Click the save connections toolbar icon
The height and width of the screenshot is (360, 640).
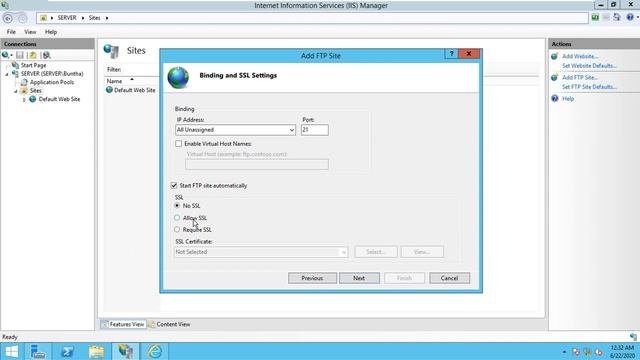20,55
